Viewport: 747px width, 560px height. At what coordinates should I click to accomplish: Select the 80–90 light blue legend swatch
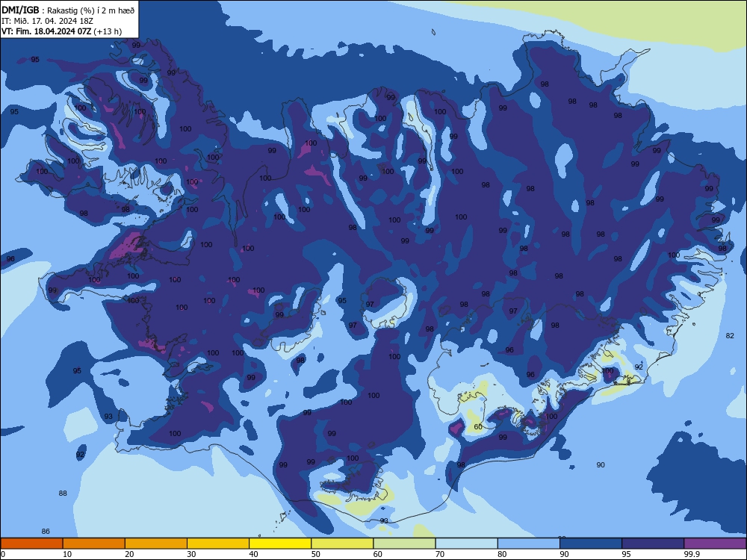coord(529,544)
